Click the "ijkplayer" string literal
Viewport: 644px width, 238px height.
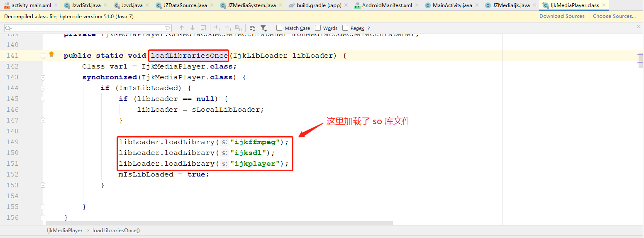(x=255, y=164)
